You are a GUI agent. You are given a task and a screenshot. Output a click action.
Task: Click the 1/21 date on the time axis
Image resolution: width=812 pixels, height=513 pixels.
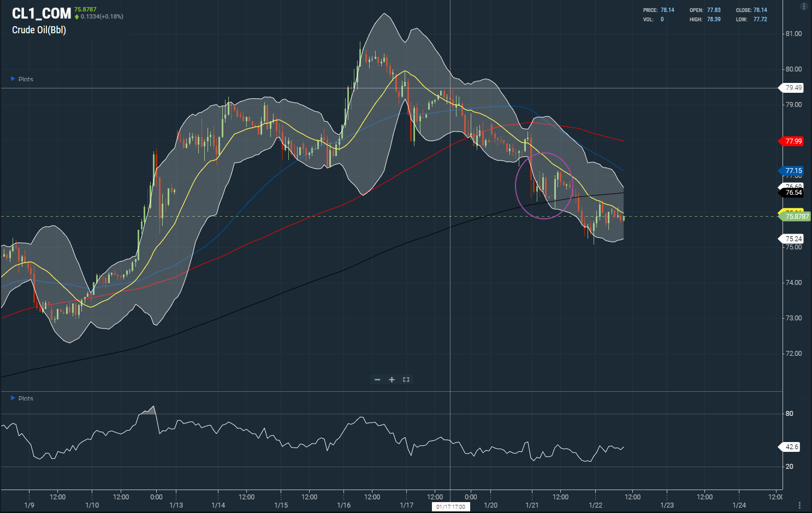[532, 505]
